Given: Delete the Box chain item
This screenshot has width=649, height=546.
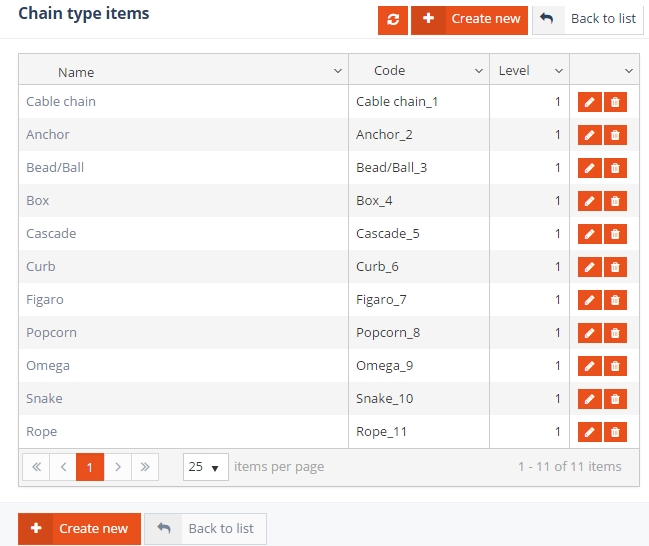Looking at the screenshot, I should coord(615,201).
